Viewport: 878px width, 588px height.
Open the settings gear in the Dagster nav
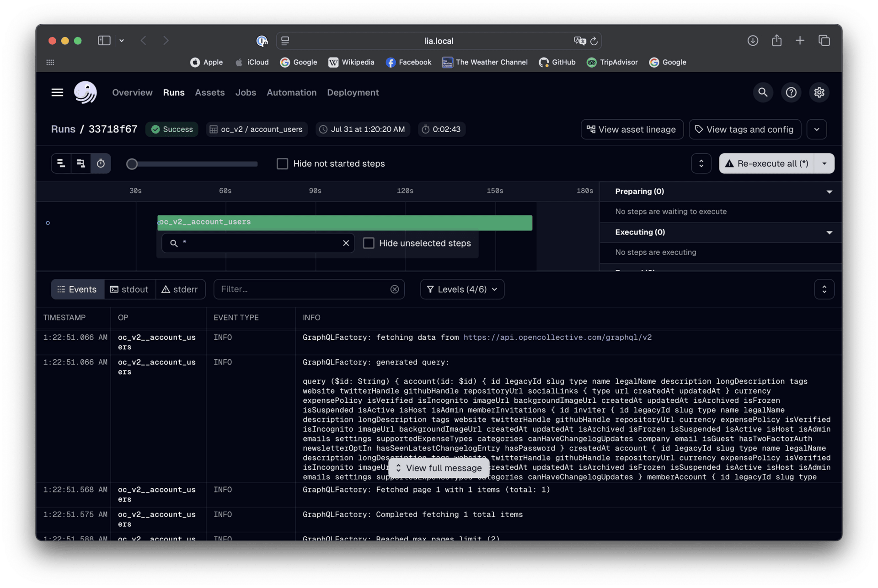pyautogui.click(x=819, y=92)
